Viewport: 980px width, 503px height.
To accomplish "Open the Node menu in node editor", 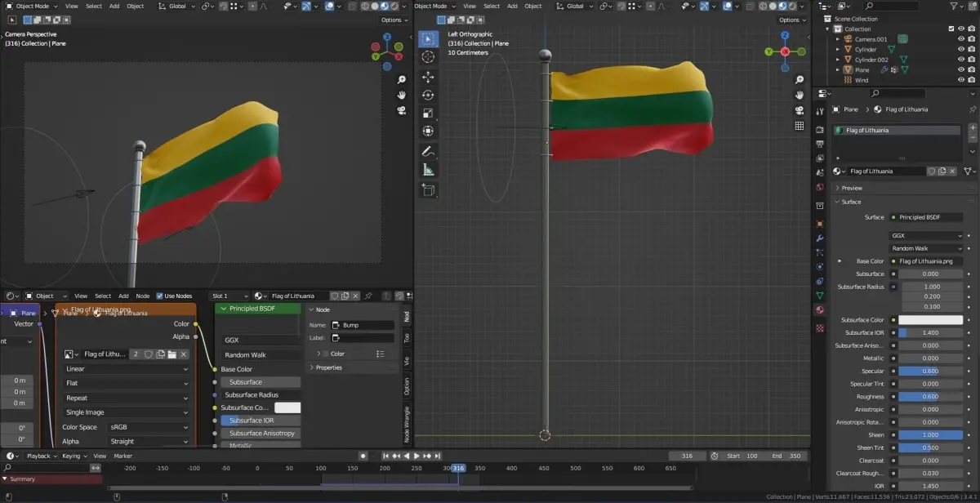I will [143, 296].
